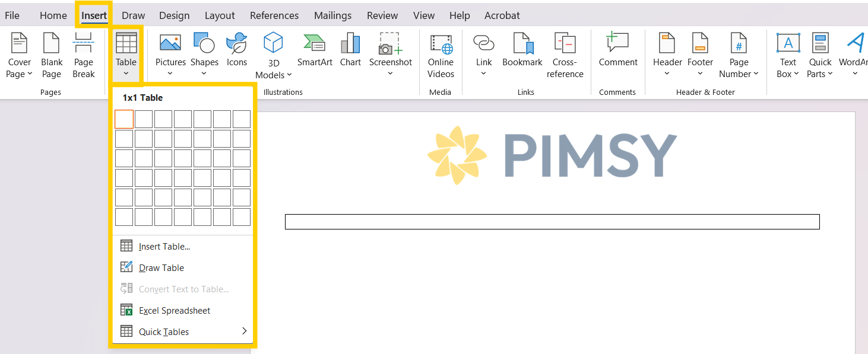Image resolution: width=868 pixels, height=354 pixels.
Task: Expand the Online Videos options
Action: point(441,53)
